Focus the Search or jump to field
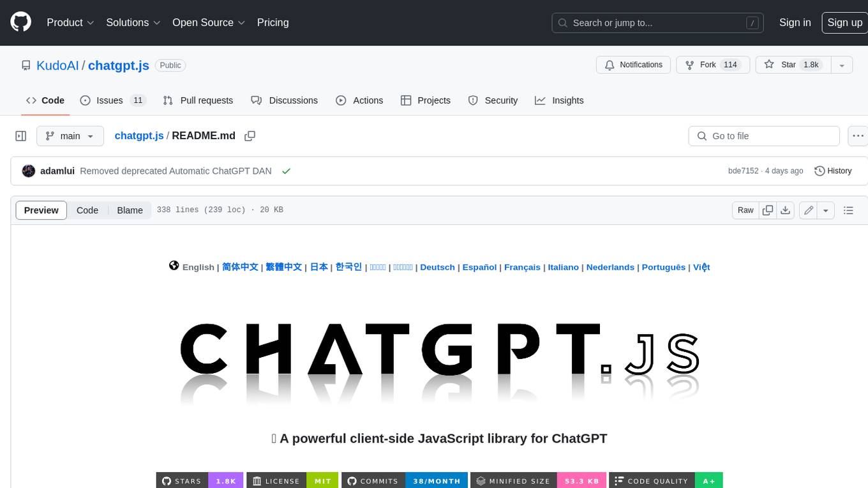This screenshot has width=868, height=488. coord(658,23)
